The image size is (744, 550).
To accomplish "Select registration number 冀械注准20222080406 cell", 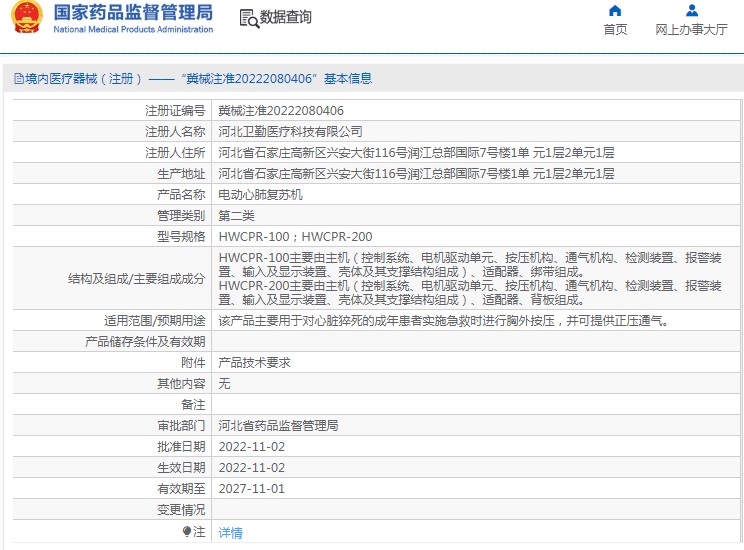I will point(281,111).
